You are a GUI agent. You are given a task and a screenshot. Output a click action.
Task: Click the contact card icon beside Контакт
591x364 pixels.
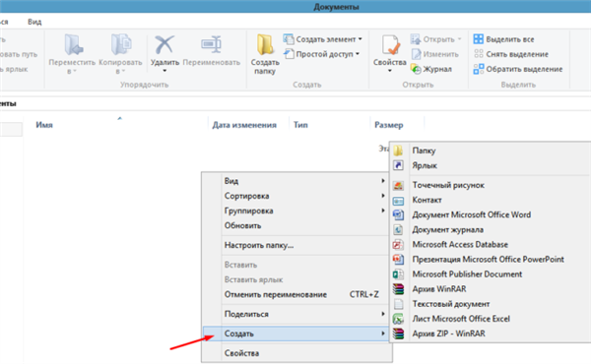pos(398,201)
